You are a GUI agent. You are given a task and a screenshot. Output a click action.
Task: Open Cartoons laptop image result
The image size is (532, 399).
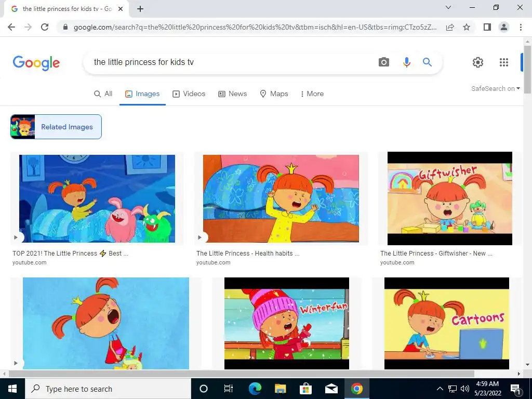446,323
